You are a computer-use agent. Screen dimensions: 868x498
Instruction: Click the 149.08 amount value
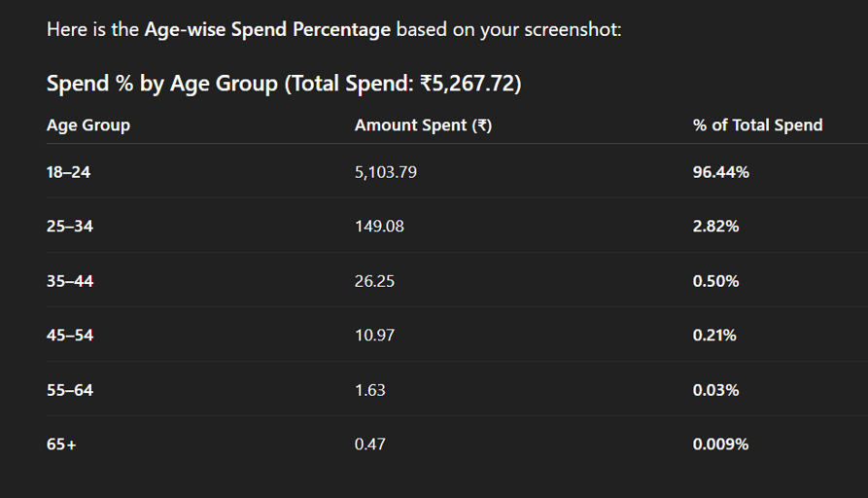click(x=379, y=227)
